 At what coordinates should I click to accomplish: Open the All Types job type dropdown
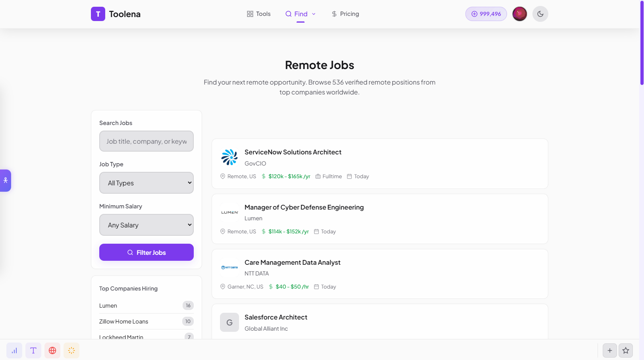pyautogui.click(x=147, y=183)
